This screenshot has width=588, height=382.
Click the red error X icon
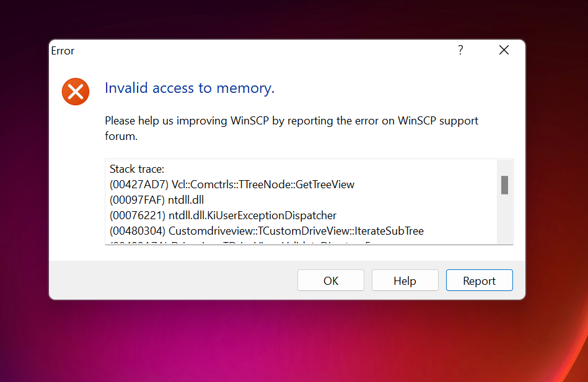pos(76,92)
